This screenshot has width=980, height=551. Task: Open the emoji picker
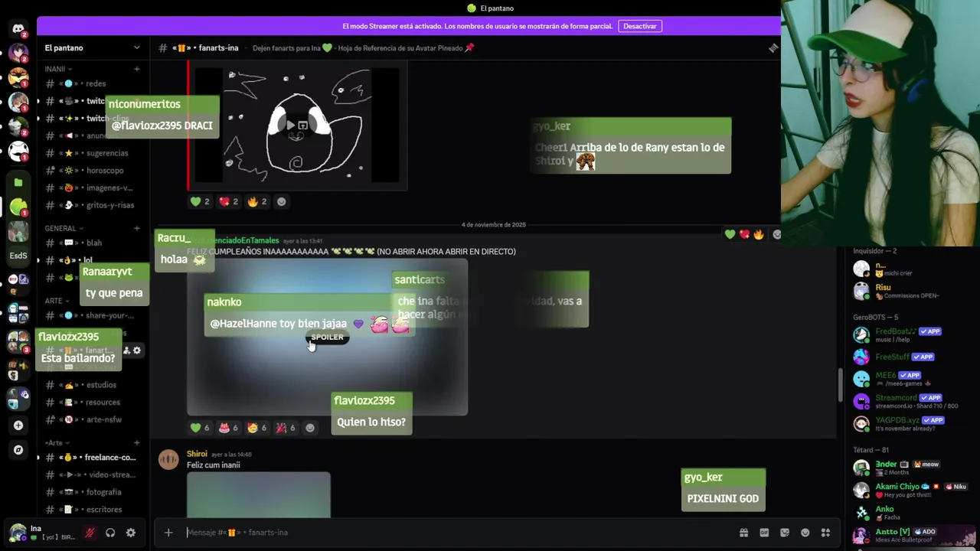805,533
